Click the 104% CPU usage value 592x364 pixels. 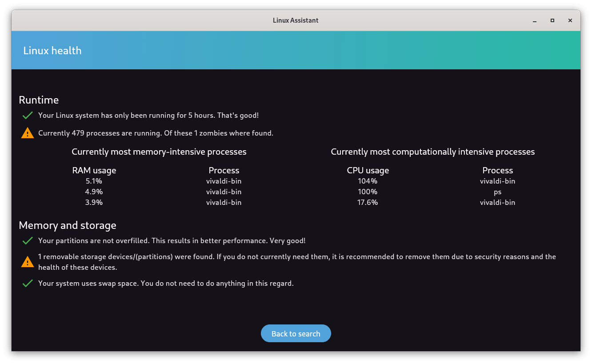(368, 181)
